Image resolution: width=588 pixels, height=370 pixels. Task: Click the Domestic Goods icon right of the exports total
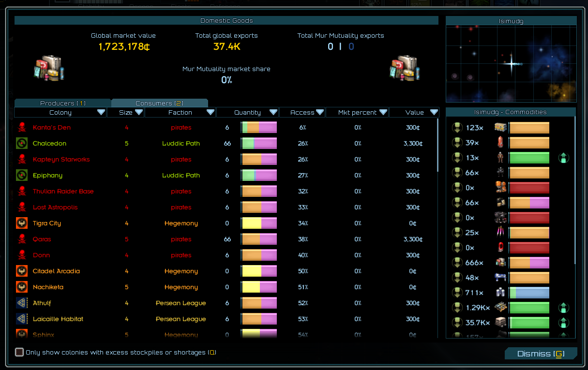tap(404, 67)
